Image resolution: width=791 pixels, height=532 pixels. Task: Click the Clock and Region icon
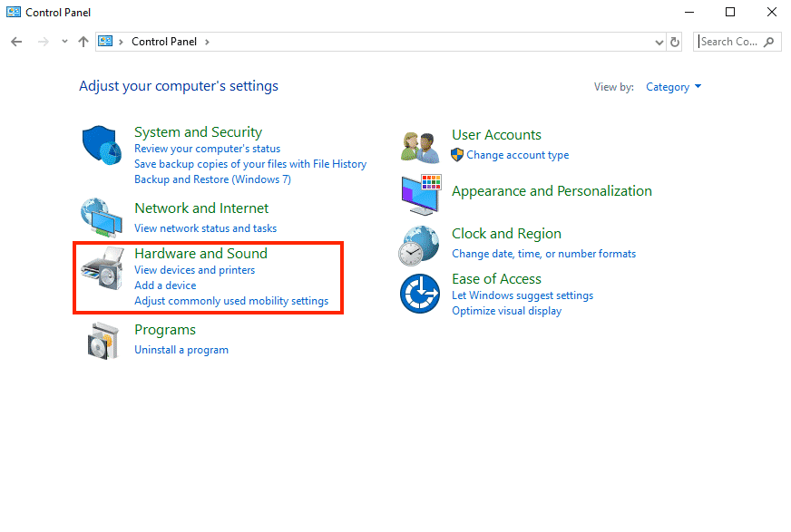coord(421,244)
